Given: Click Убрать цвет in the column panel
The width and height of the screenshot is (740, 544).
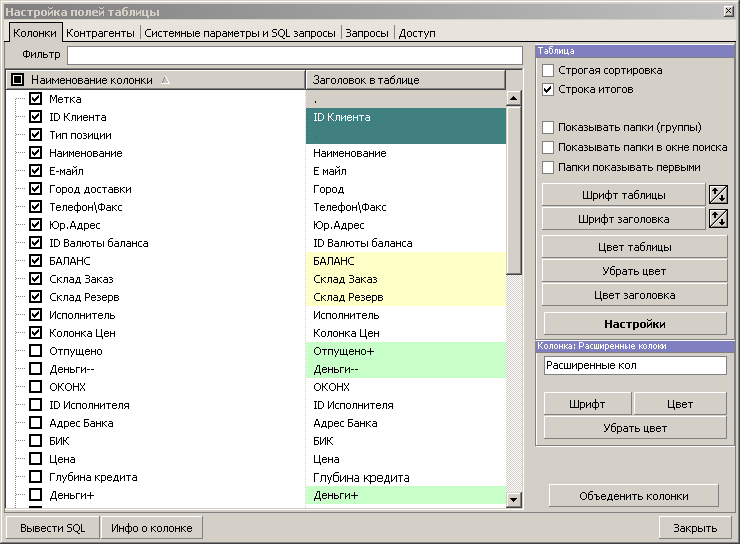Looking at the screenshot, I should 635,428.
